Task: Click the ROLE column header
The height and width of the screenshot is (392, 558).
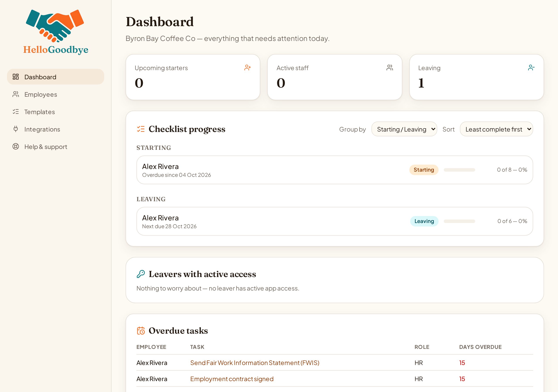Action: (422, 347)
